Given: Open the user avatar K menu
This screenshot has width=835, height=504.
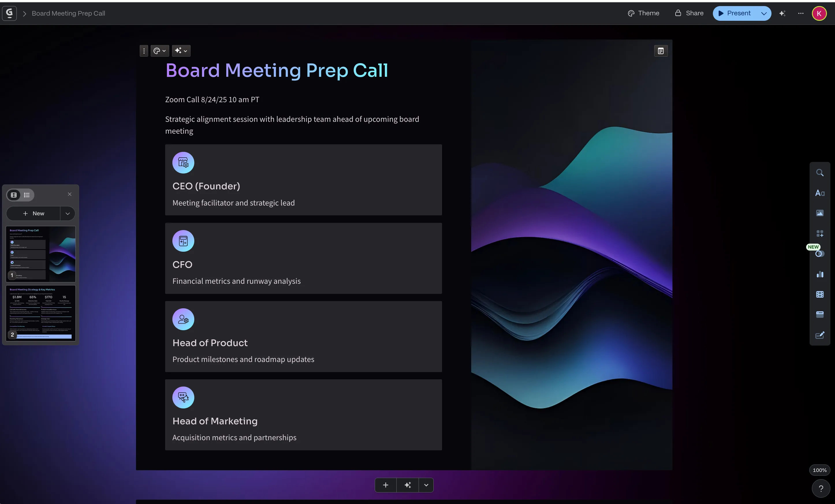Looking at the screenshot, I should pos(819,13).
